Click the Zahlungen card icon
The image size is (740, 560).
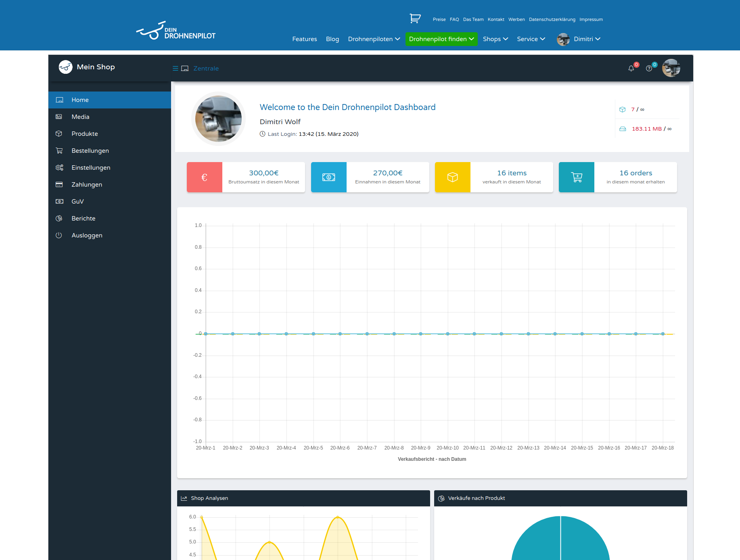pos(59,185)
